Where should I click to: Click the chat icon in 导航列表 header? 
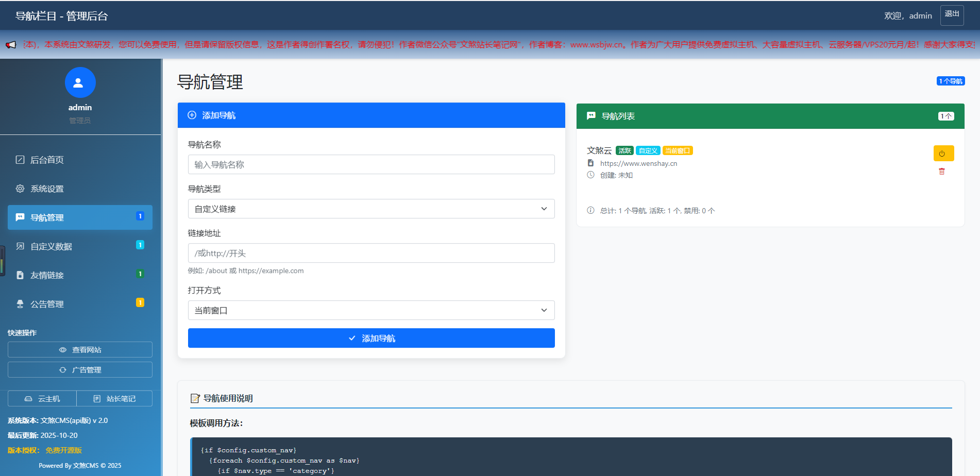coord(591,116)
